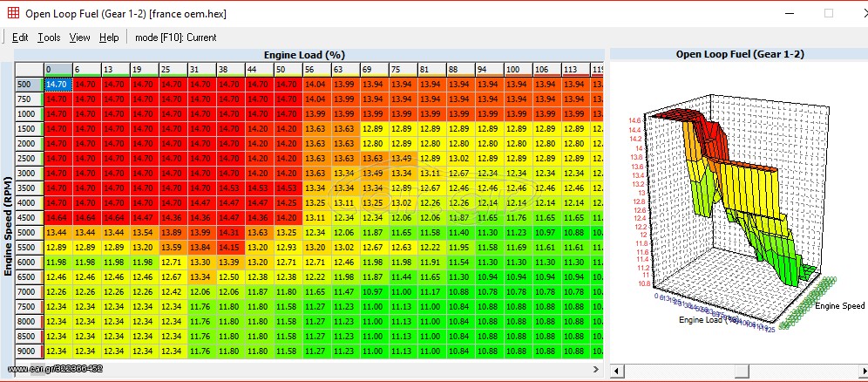Screen dimensions: 868x382
Task: Select the Engine Load 113 column header
Action: click(x=576, y=69)
